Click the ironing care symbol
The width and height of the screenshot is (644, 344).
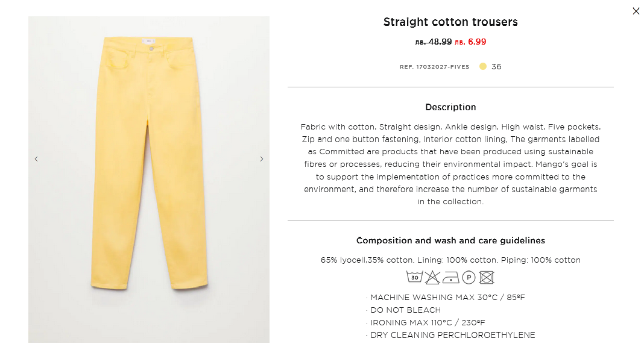pyautogui.click(x=450, y=277)
